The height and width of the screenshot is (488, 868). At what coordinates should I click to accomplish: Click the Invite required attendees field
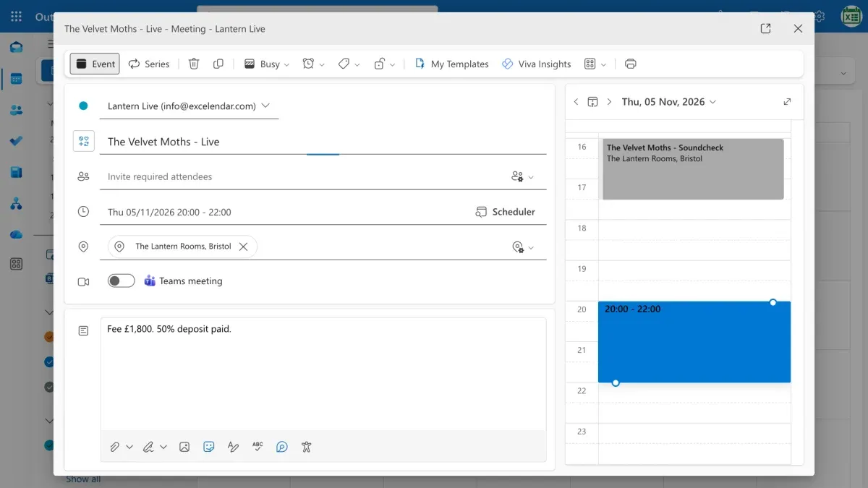tap(304, 176)
